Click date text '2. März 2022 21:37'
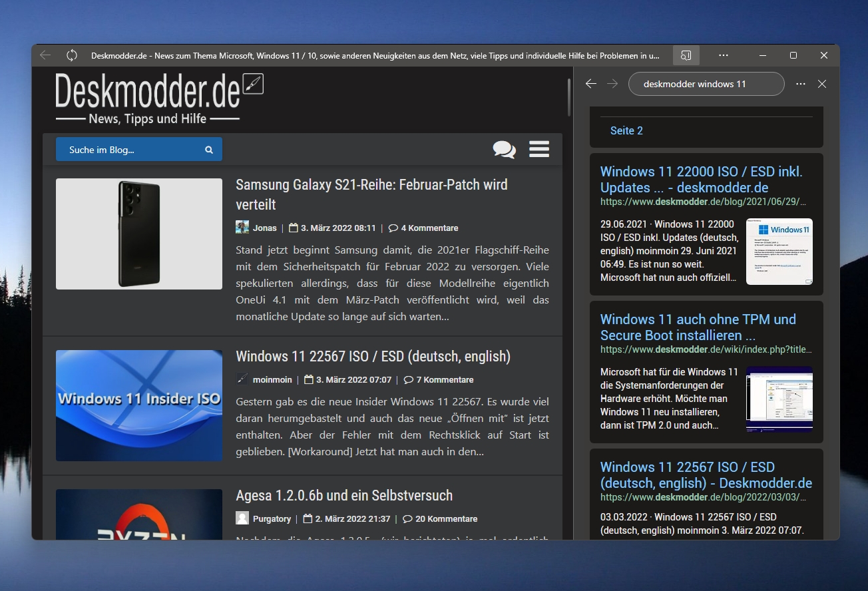 [x=353, y=518]
